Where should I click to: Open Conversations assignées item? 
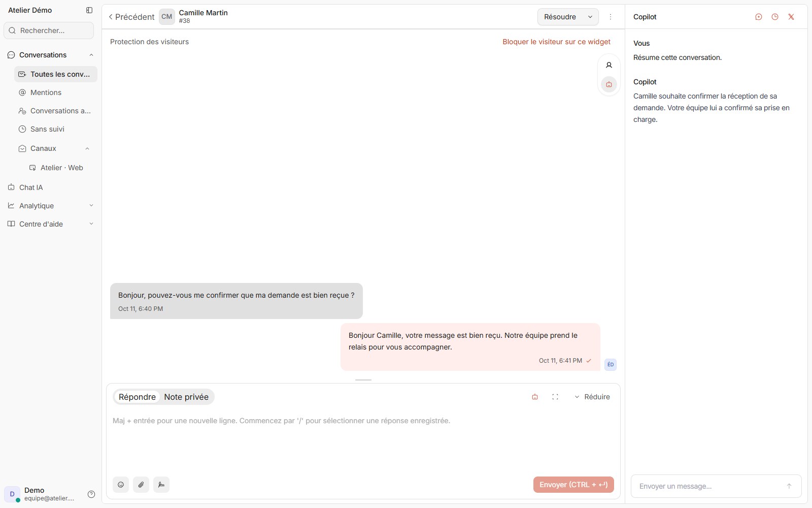point(56,111)
